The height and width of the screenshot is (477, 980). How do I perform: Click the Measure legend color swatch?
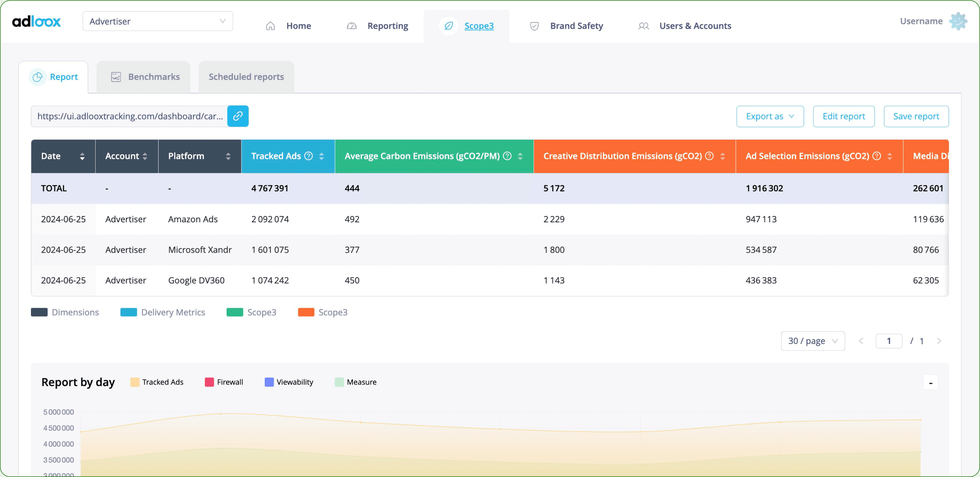pyautogui.click(x=339, y=382)
